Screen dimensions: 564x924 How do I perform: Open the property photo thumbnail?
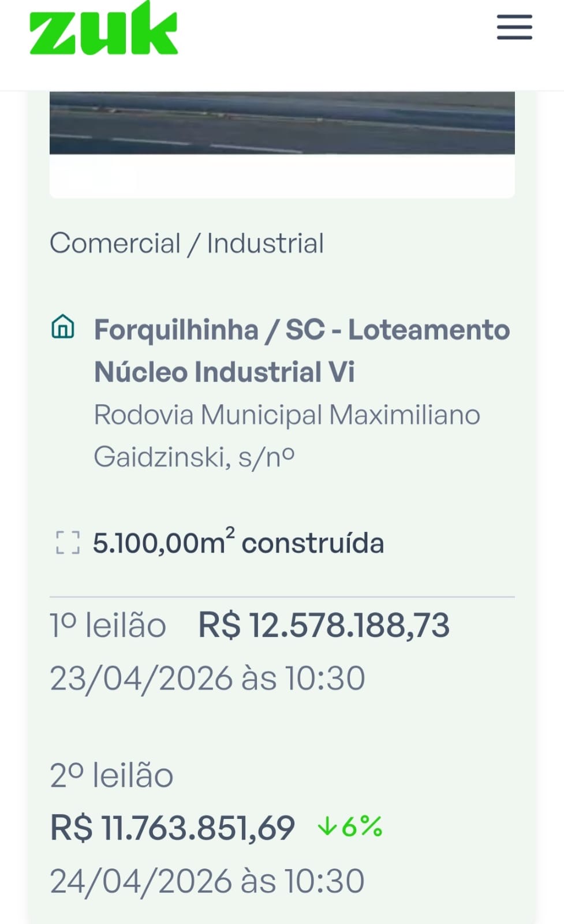coord(282,122)
